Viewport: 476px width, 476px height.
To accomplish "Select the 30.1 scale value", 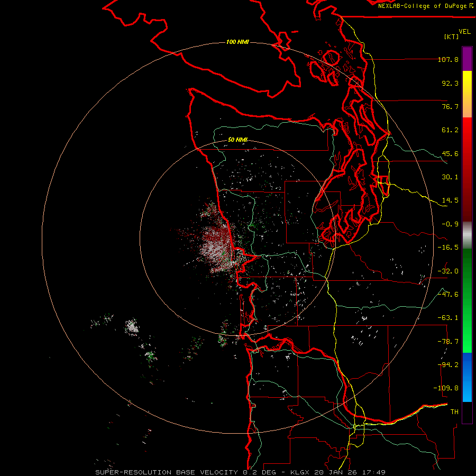I will coord(450,177).
